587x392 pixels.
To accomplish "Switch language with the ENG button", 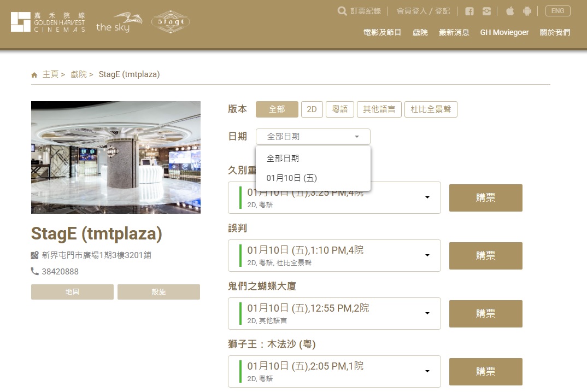I will 557,11.
